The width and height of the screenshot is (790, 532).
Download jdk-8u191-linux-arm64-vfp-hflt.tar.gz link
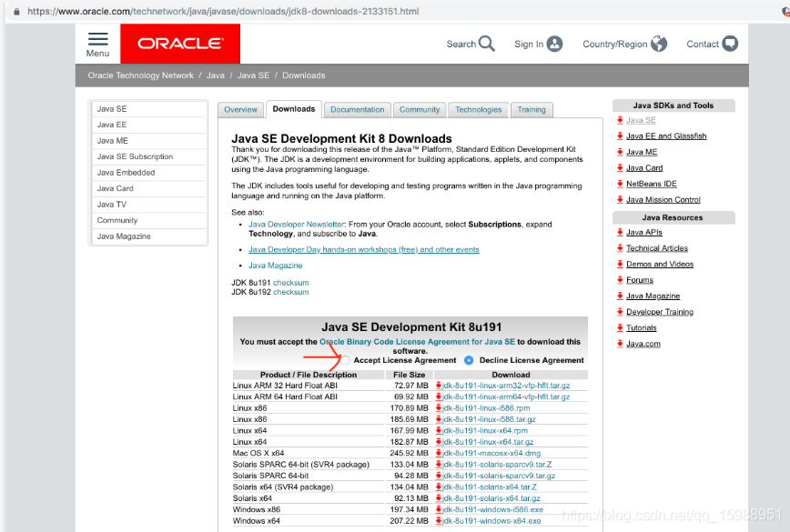[506, 396]
